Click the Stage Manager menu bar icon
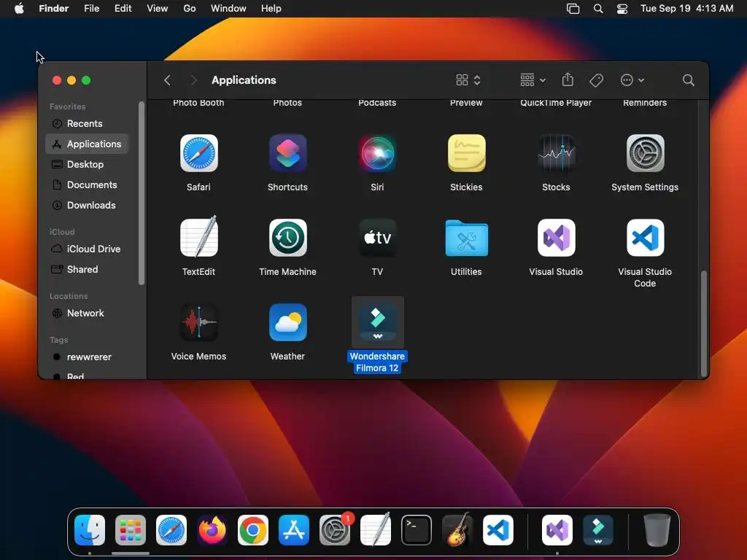 (x=573, y=9)
